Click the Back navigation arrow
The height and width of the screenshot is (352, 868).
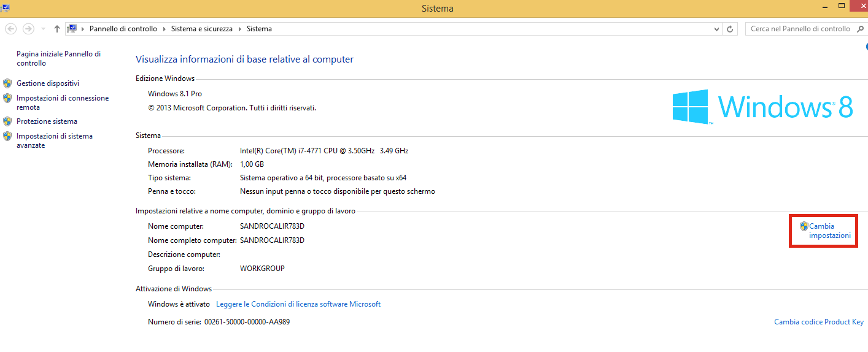10,29
